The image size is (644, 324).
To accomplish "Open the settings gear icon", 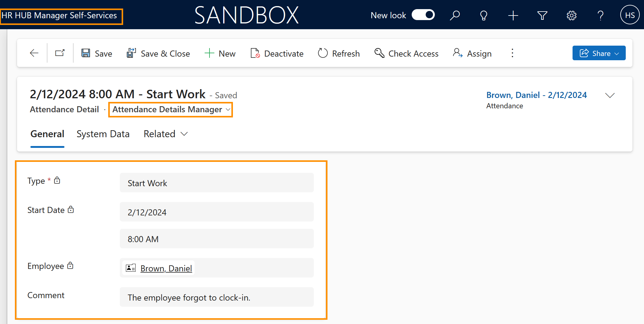I will click(571, 15).
